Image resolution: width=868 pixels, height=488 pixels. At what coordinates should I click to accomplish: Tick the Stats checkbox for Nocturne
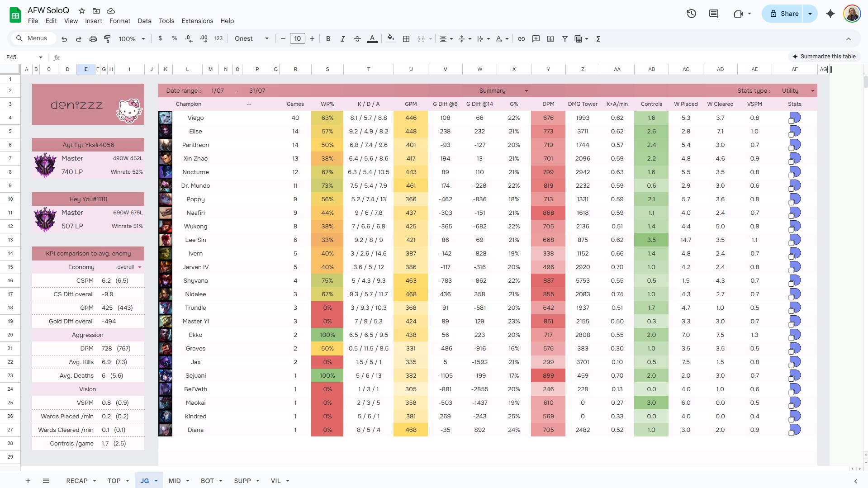click(x=792, y=175)
